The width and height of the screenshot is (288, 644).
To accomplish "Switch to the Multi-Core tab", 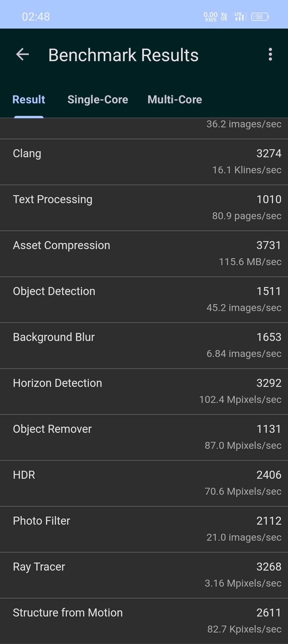I will 175,100.
